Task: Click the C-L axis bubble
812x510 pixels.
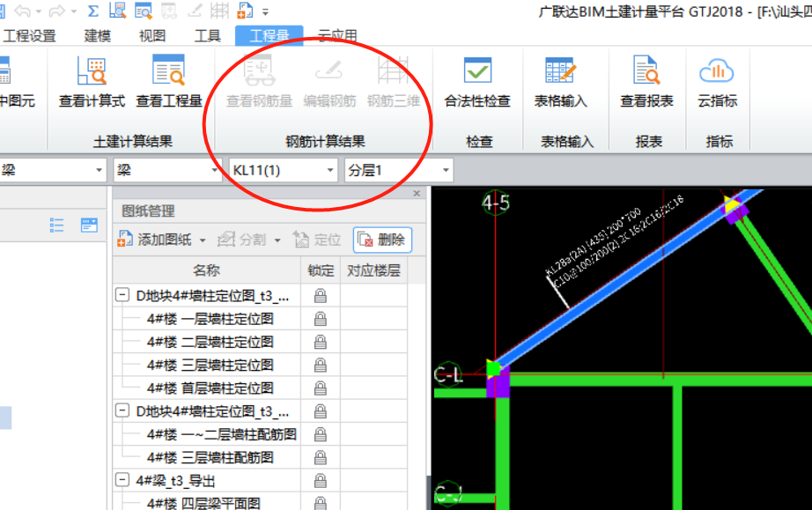Action: click(x=448, y=373)
